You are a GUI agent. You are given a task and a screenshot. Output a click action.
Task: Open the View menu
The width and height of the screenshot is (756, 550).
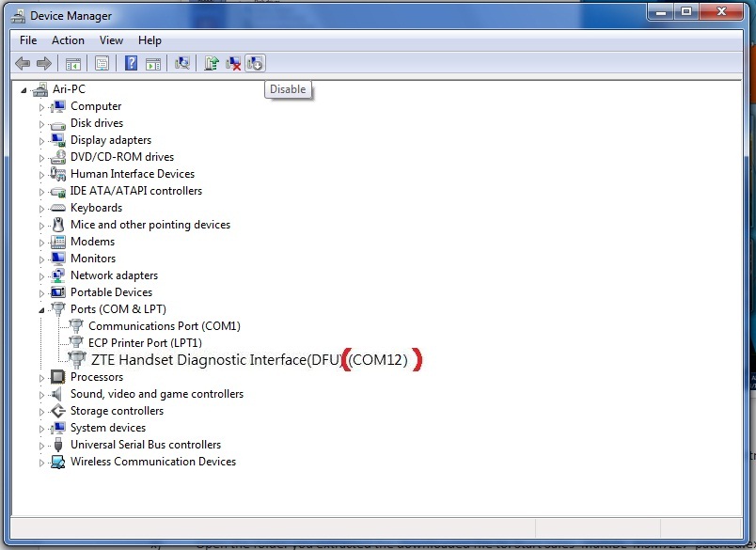pyautogui.click(x=111, y=40)
